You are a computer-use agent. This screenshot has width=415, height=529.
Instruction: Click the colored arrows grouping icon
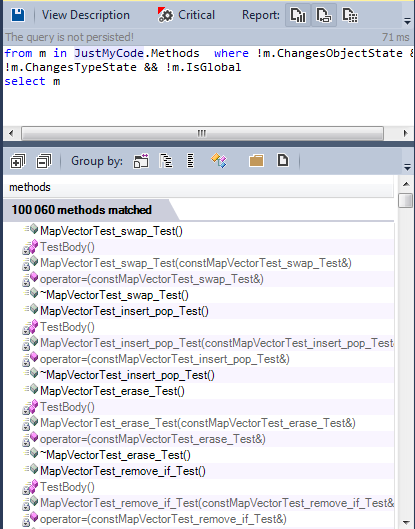pyautogui.click(x=219, y=161)
